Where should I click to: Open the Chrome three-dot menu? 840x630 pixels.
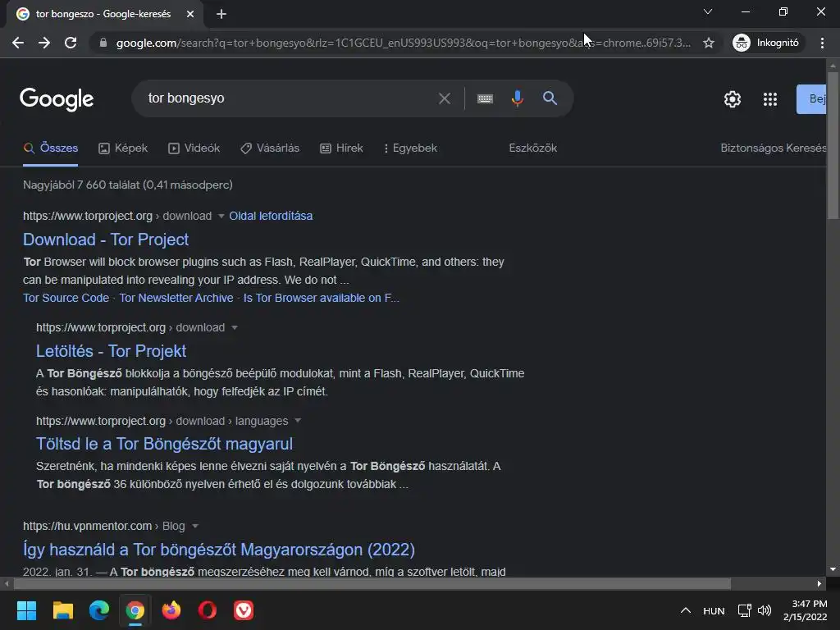tap(822, 43)
